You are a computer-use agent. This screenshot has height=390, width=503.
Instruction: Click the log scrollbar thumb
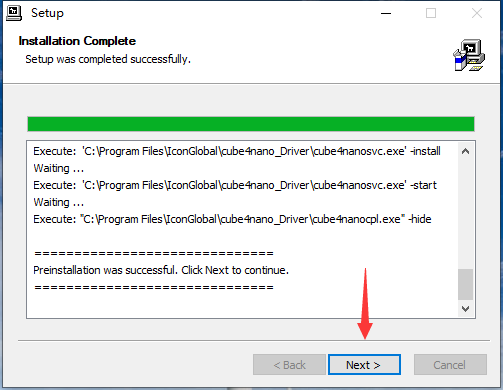pyautogui.click(x=466, y=284)
